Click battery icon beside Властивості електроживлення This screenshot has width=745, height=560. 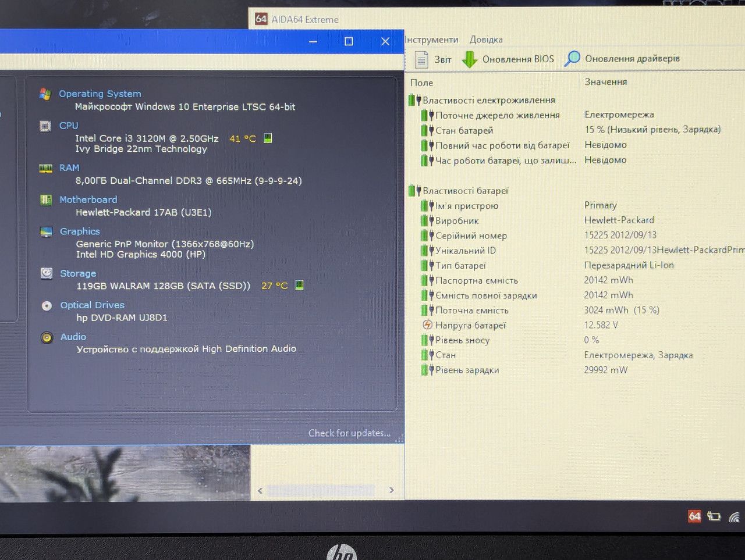[x=414, y=100]
